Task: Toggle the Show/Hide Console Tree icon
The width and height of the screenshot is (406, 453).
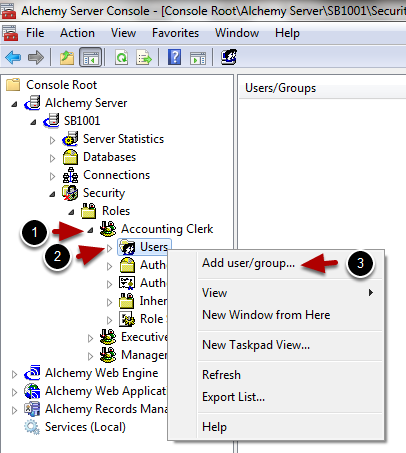Action: (x=91, y=57)
